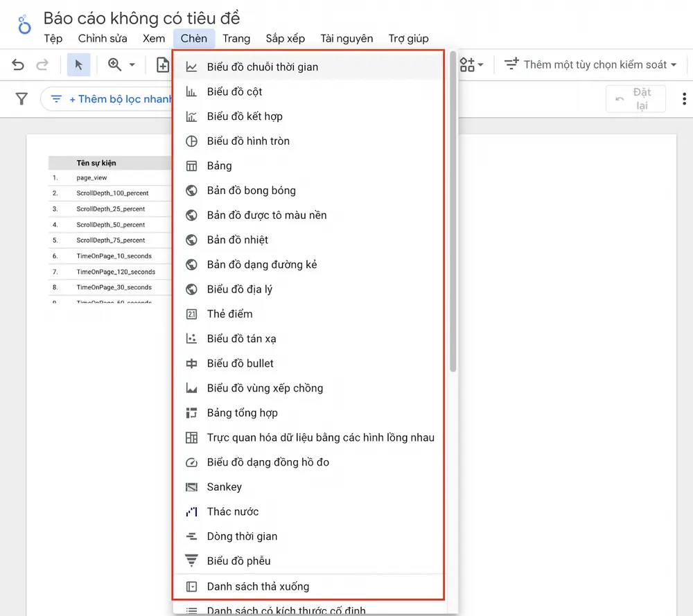Insert "Danh sách thả xuống" control
The width and height of the screenshot is (693, 616).
(308, 587)
